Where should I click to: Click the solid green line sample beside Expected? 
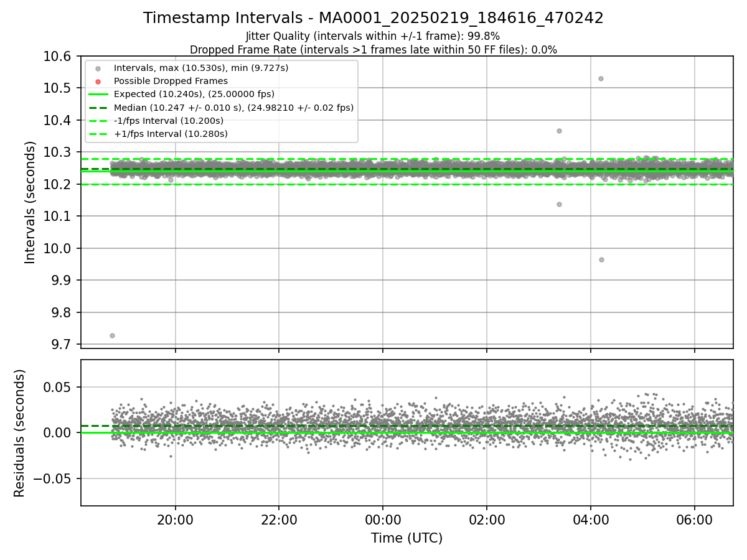pos(98,95)
